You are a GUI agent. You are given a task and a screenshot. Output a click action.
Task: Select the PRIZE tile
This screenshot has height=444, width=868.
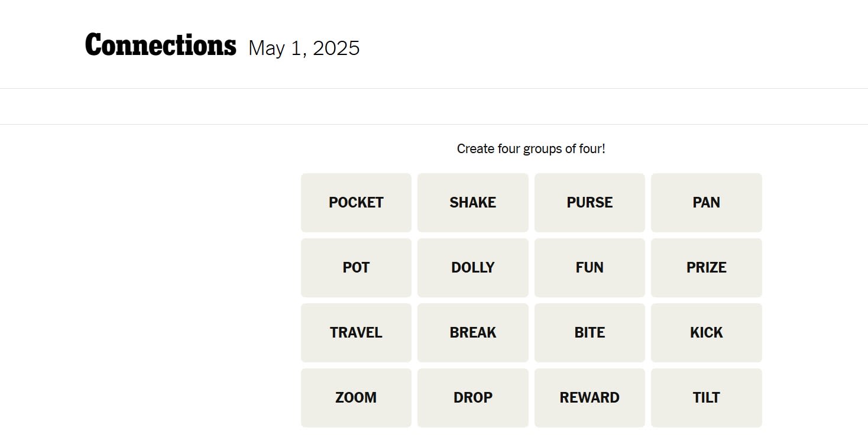coord(706,267)
